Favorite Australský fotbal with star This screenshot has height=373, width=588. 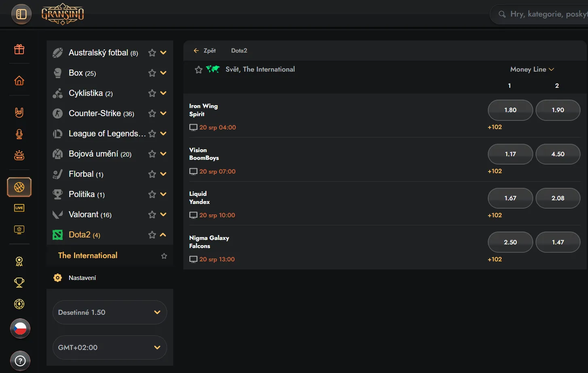[152, 53]
